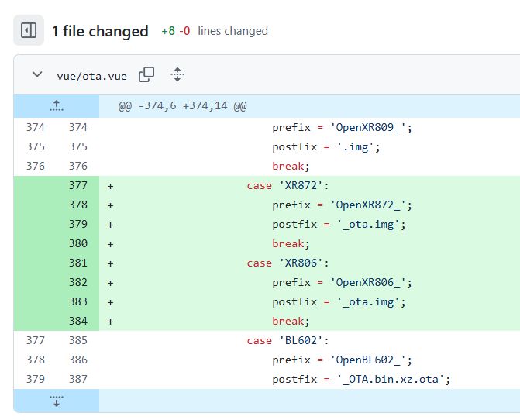This screenshot has height=420, width=520.
Task: Click postfix = '_ota.img'; on line 379
Action: click(339, 225)
